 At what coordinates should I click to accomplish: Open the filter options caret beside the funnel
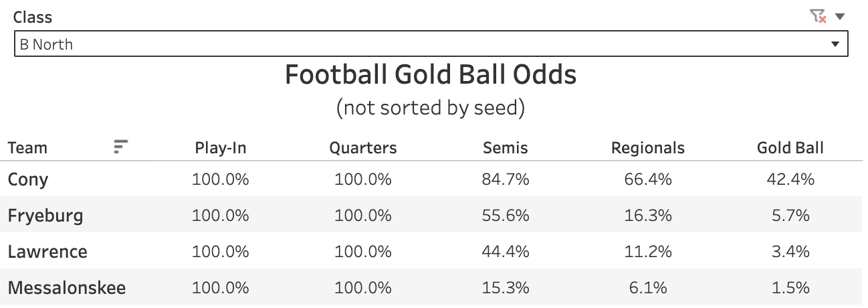(840, 17)
